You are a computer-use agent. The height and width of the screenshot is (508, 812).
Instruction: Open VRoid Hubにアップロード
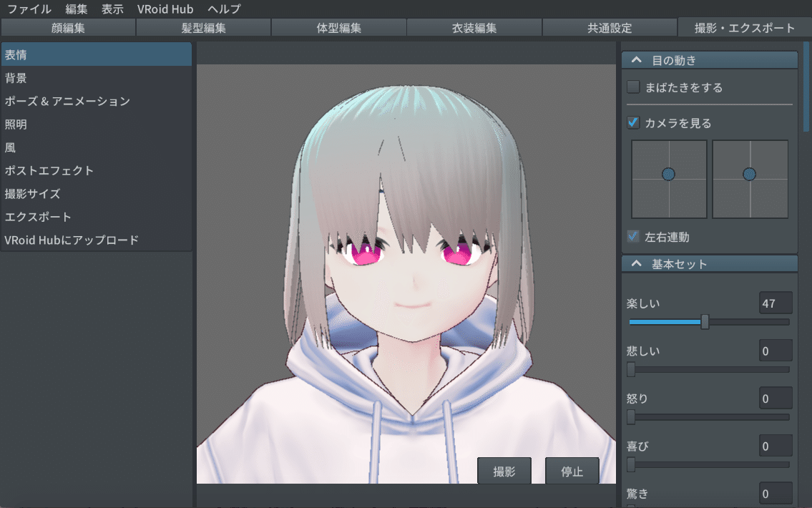click(97, 240)
